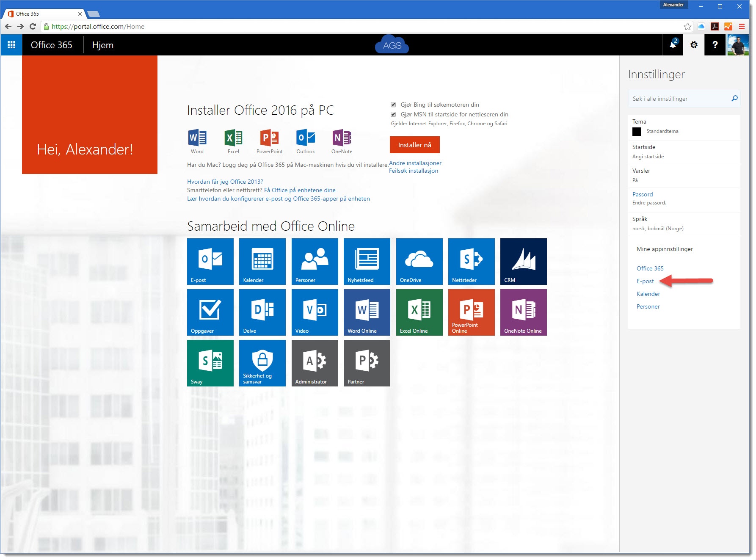The width and height of the screenshot is (756, 560).
Task: Click the settings gear icon
Action: [x=694, y=45]
